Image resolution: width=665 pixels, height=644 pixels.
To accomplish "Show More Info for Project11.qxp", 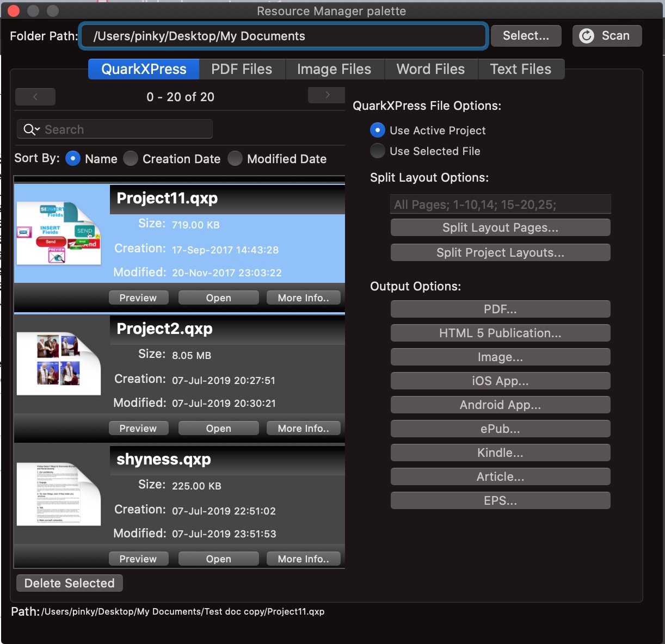I will [304, 298].
